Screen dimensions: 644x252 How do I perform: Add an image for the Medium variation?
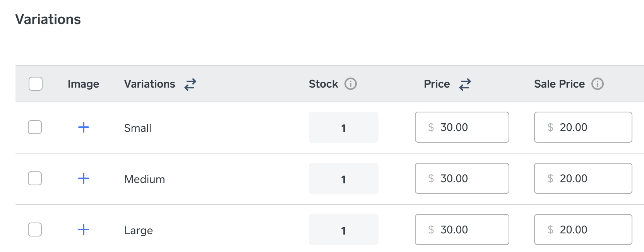click(84, 178)
